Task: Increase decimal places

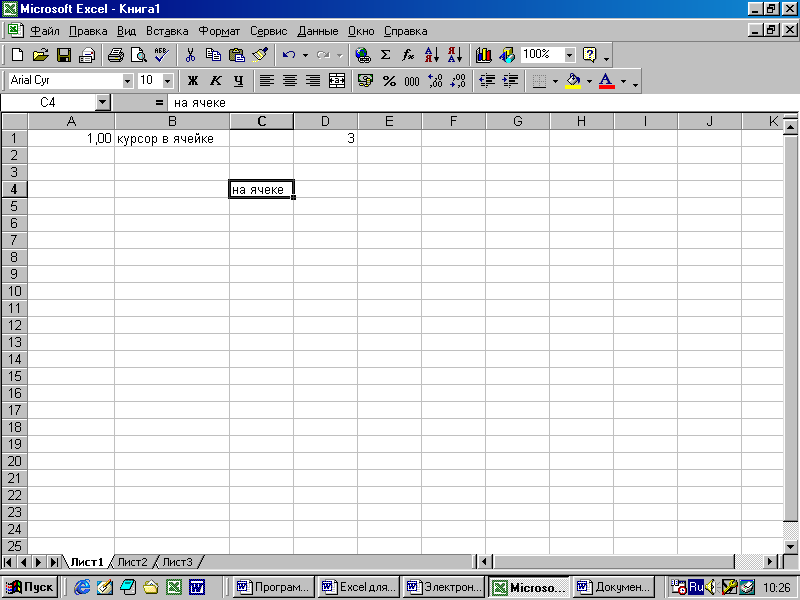Action: (x=435, y=81)
